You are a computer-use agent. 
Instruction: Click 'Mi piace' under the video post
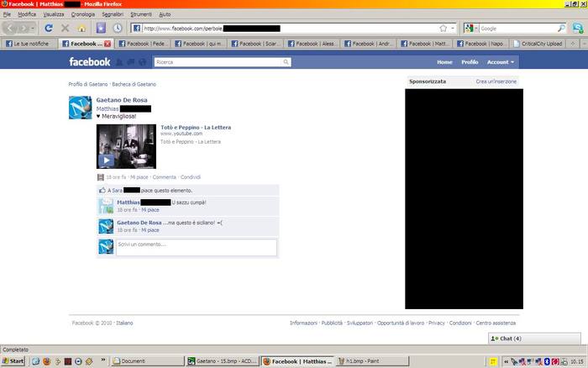139,177
